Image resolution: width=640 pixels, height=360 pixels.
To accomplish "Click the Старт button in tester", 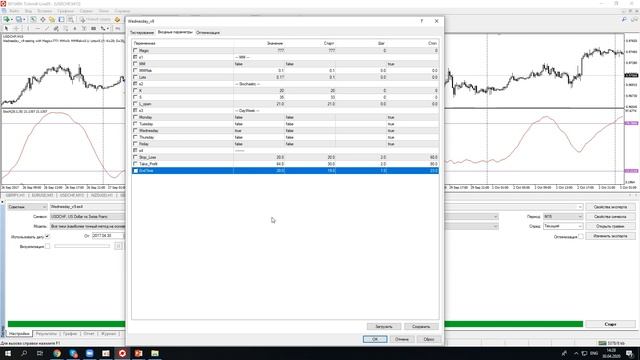I will (x=611, y=324).
